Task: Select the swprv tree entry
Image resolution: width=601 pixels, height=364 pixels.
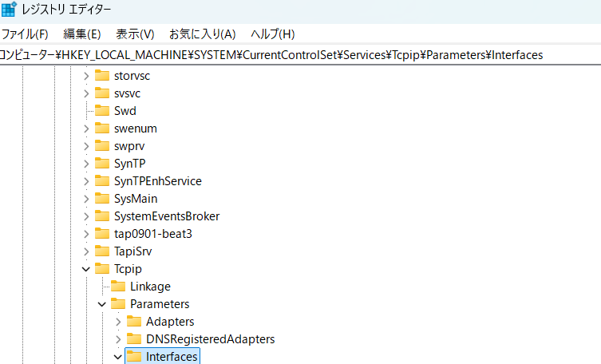Action: 129,146
